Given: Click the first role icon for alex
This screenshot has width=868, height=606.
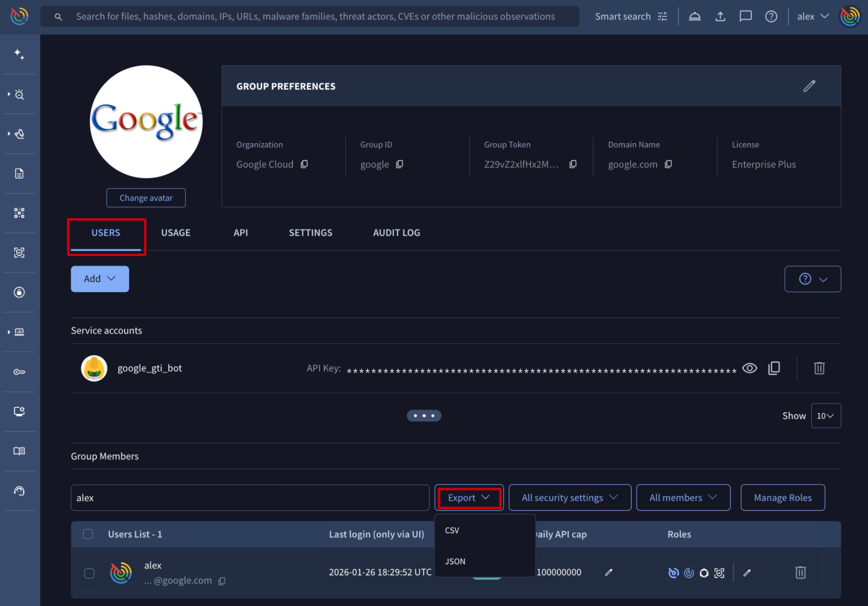Looking at the screenshot, I should (x=673, y=573).
